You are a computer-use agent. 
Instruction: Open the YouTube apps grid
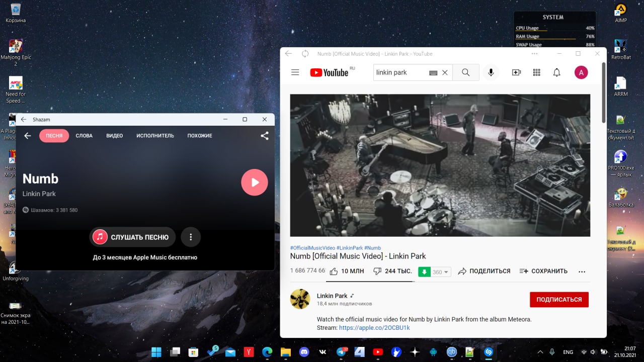pyautogui.click(x=536, y=72)
